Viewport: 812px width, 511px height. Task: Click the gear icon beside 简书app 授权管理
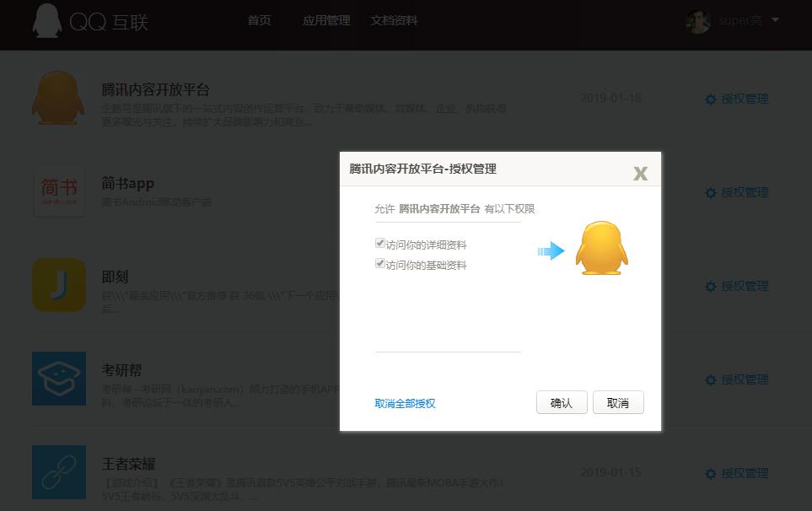(710, 192)
